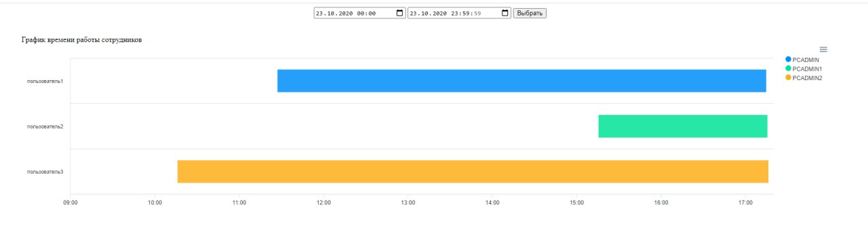Image resolution: width=868 pixels, height=248 pixels.
Task: Focus the end datetime field 23.10.2020 23:59:59
Action: point(459,13)
